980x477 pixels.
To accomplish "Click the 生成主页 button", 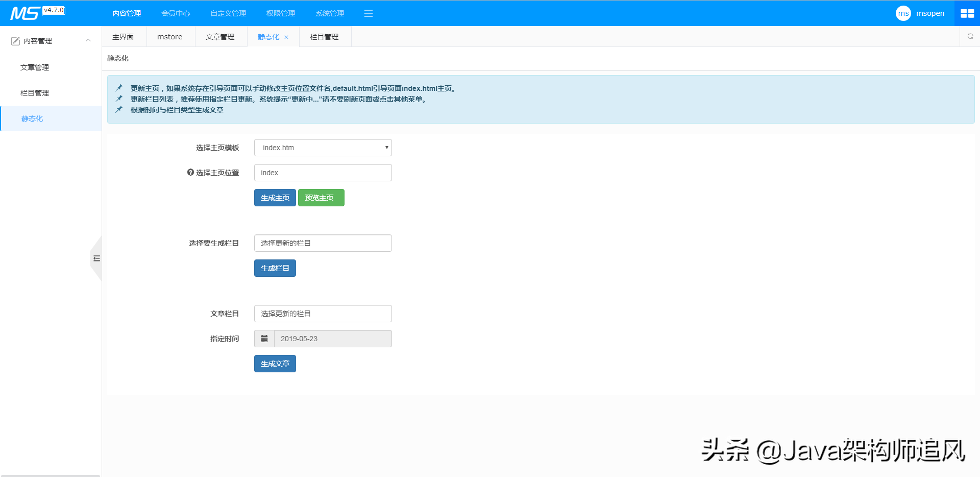I will click(x=275, y=198).
